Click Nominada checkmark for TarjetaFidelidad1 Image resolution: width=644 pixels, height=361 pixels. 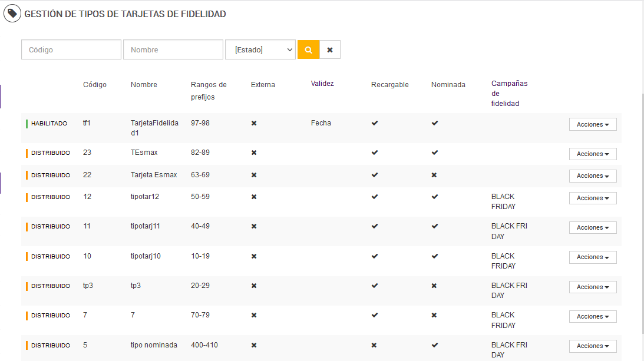(435, 123)
